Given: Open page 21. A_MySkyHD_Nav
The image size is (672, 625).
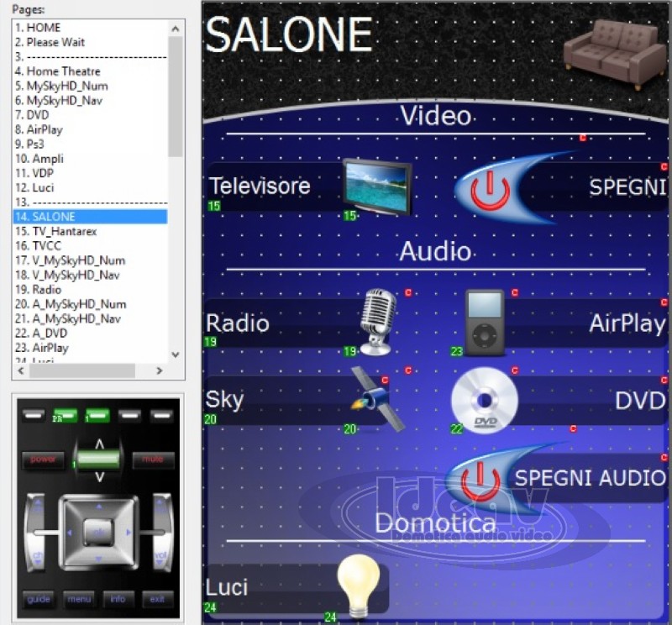Looking at the screenshot, I should (x=90, y=318).
